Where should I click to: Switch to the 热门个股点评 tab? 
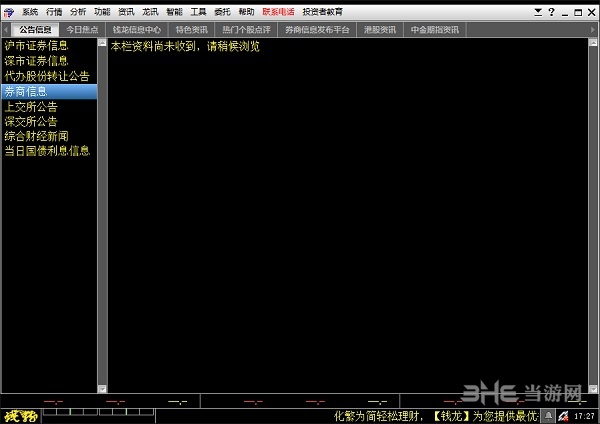click(x=246, y=29)
